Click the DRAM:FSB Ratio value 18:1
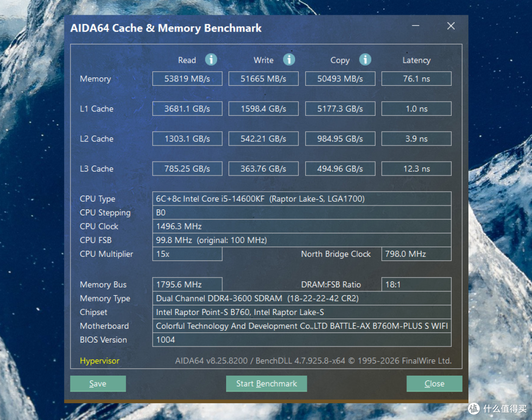The height and width of the screenshot is (420, 532). [416, 284]
